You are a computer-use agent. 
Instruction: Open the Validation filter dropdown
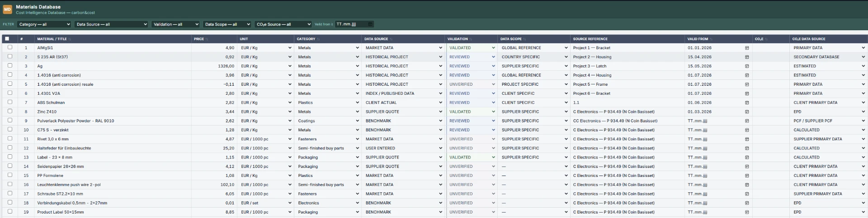pos(176,24)
